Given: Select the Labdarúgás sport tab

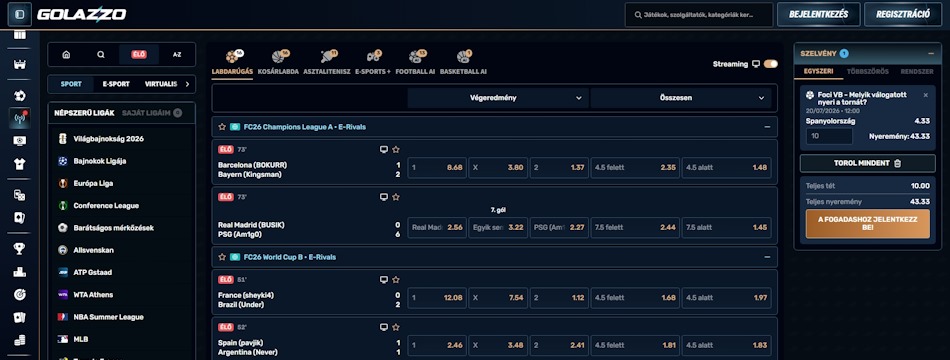Looking at the screenshot, I should pos(231,63).
